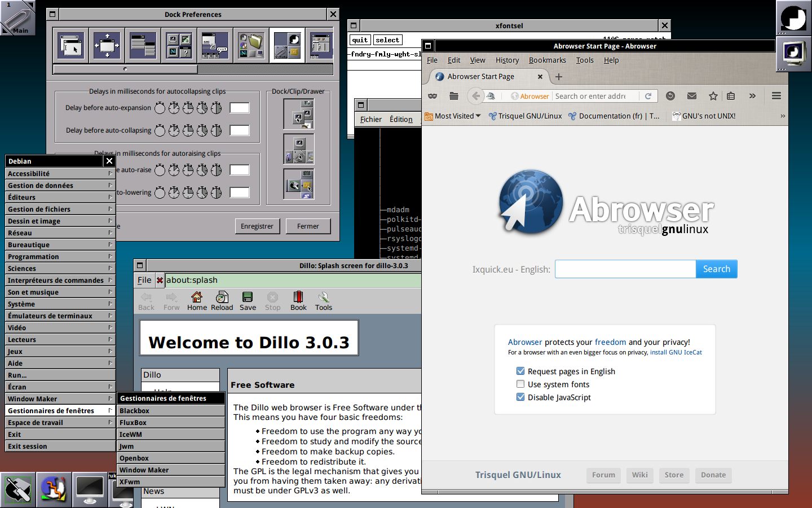Expand Programmation submenu
812x508 pixels.
(x=60, y=256)
